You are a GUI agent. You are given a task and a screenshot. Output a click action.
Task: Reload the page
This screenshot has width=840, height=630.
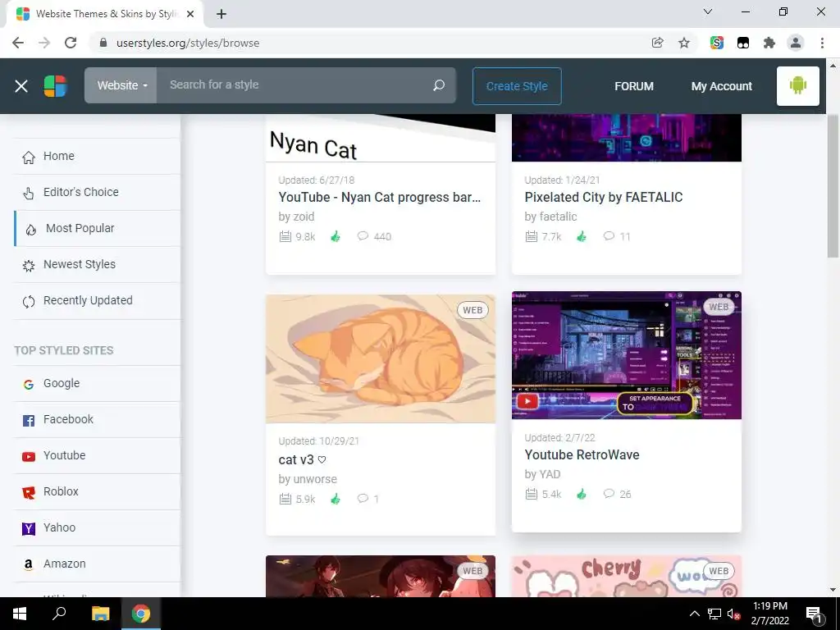click(71, 43)
